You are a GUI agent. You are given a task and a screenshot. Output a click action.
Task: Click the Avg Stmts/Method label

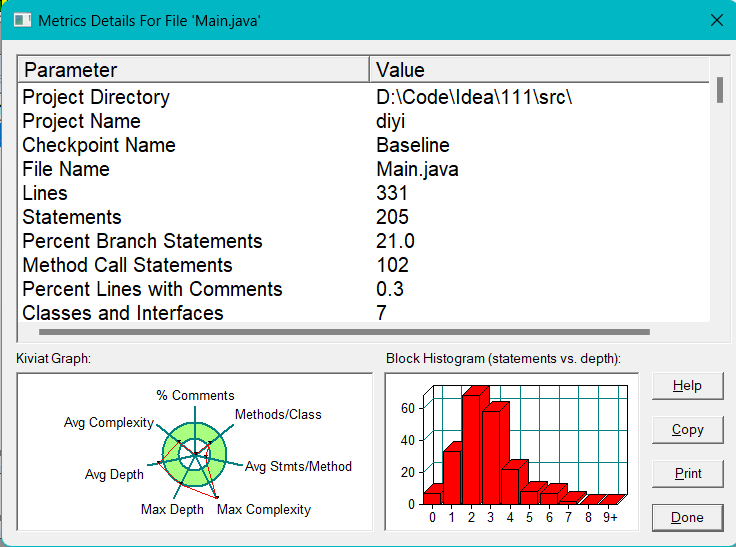click(299, 466)
